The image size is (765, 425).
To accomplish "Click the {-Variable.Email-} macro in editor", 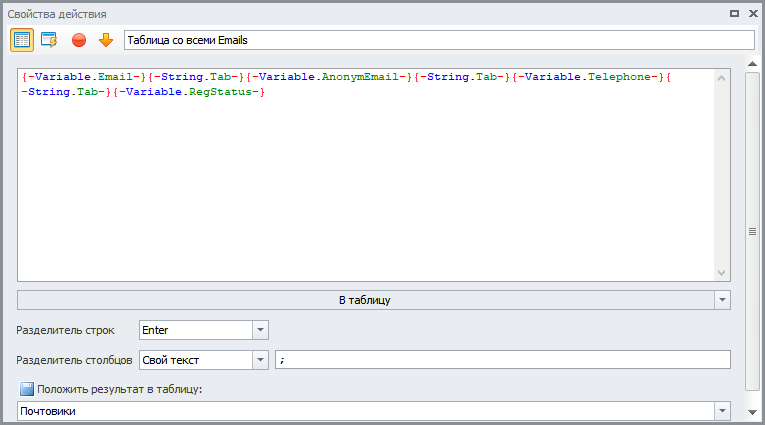I will [x=82, y=77].
